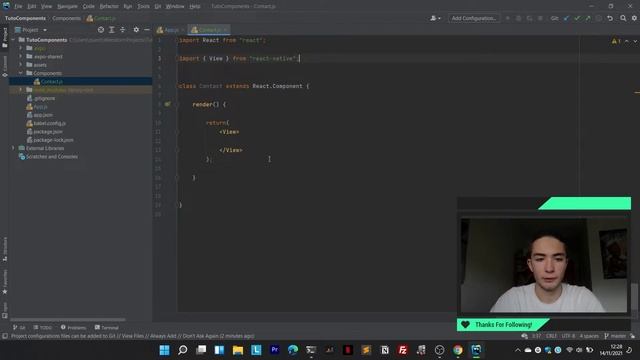This screenshot has height=360, width=640.
Task: Open the Navigate menu
Action: pos(67,6)
